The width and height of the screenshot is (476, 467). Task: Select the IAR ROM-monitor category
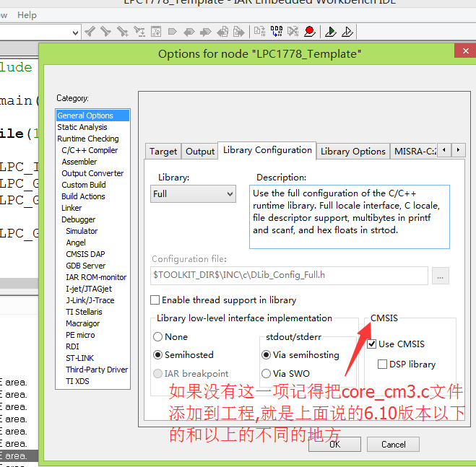tap(93, 277)
